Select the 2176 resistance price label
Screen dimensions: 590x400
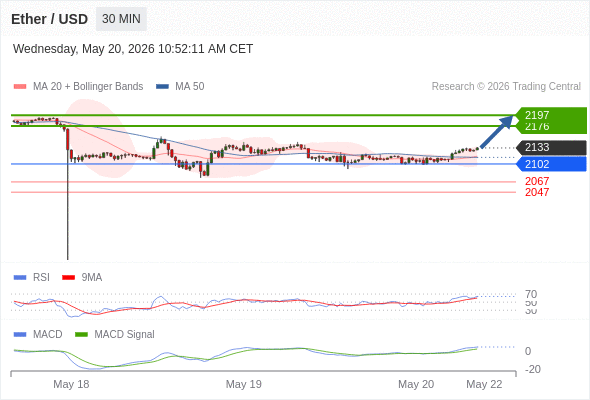(x=537, y=127)
